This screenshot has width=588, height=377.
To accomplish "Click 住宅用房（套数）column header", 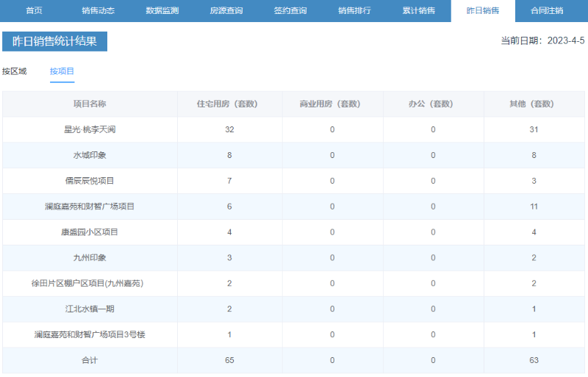I will [229, 104].
